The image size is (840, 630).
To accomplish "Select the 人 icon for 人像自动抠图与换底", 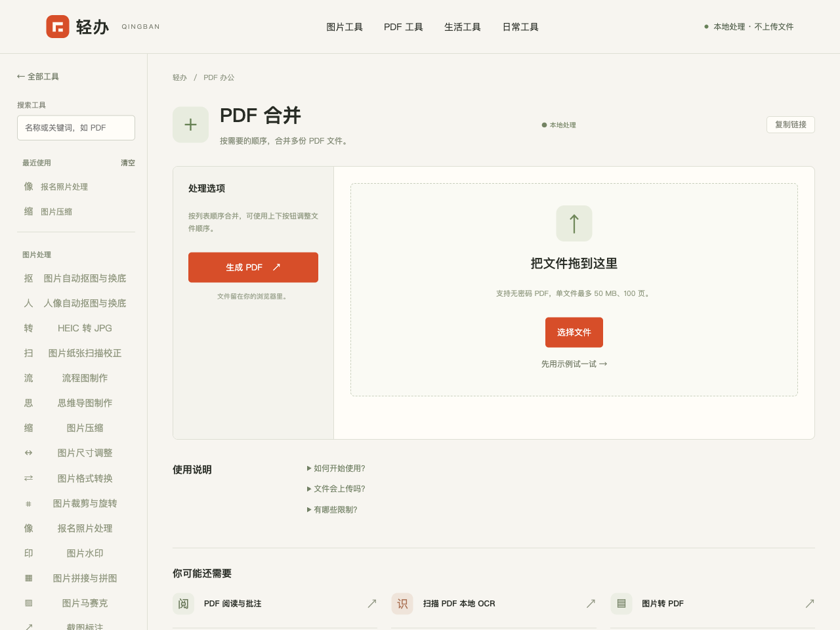I will [28, 303].
